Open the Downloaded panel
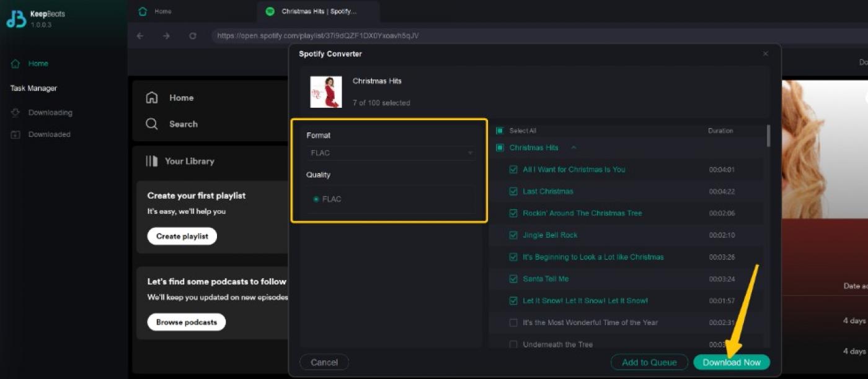 (x=50, y=134)
